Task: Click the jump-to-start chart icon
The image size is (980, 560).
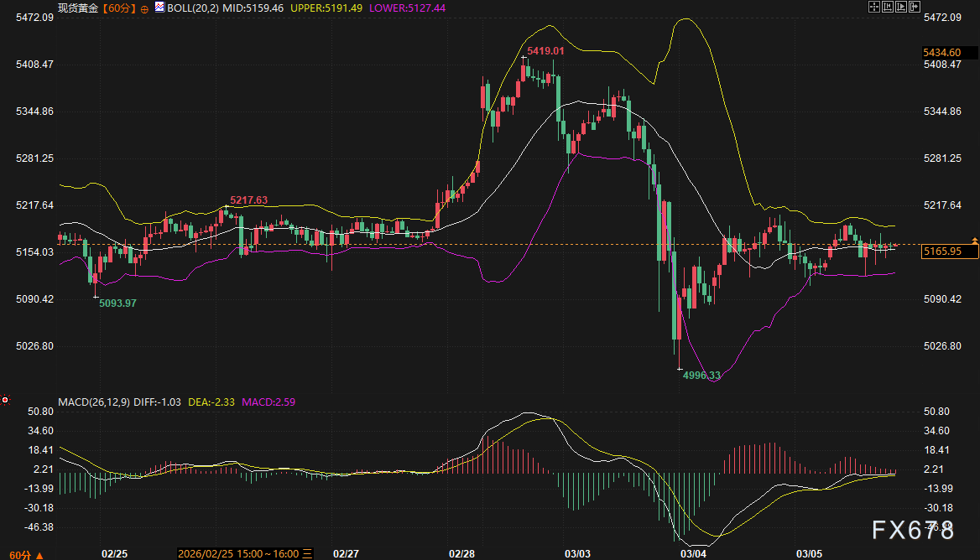Action: pyautogui.click(x=886, y=7)
